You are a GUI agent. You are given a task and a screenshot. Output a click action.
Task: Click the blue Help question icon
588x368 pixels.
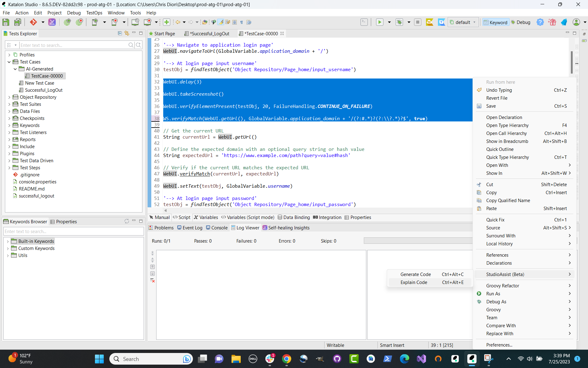(540, 22)
